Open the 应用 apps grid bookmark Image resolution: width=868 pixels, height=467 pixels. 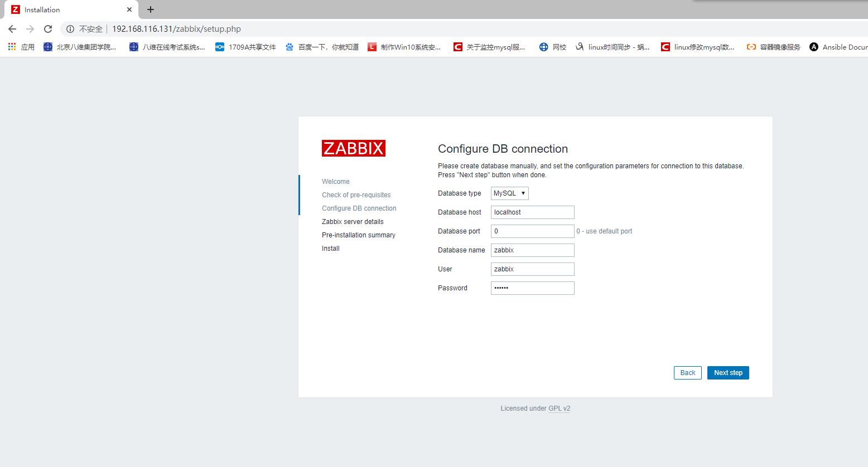(x=21, y=47)
